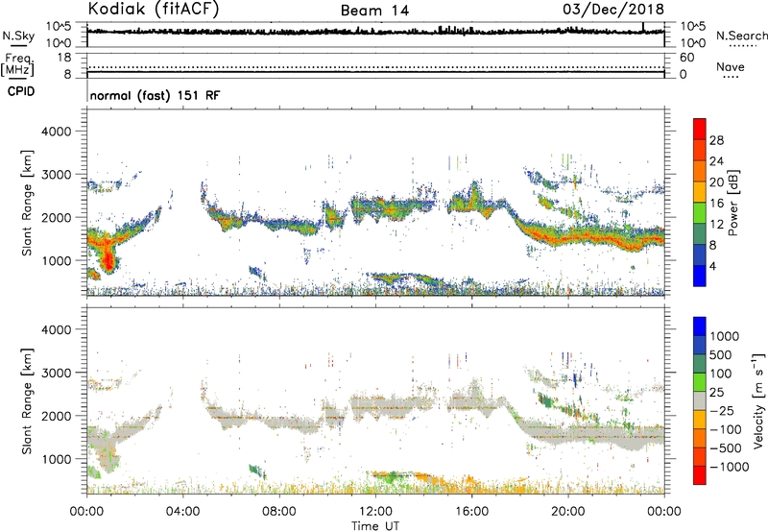The height and width of the screenshot is (532, 768).
Task: Click the noise trace in the N.Sky panel
Action: (x=375, y=32)
